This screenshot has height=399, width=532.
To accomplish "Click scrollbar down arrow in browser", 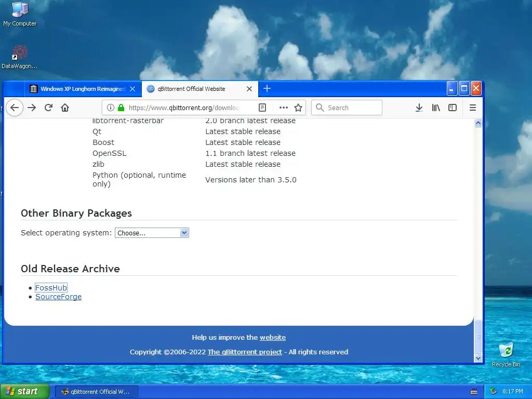I will coord(478,358).
